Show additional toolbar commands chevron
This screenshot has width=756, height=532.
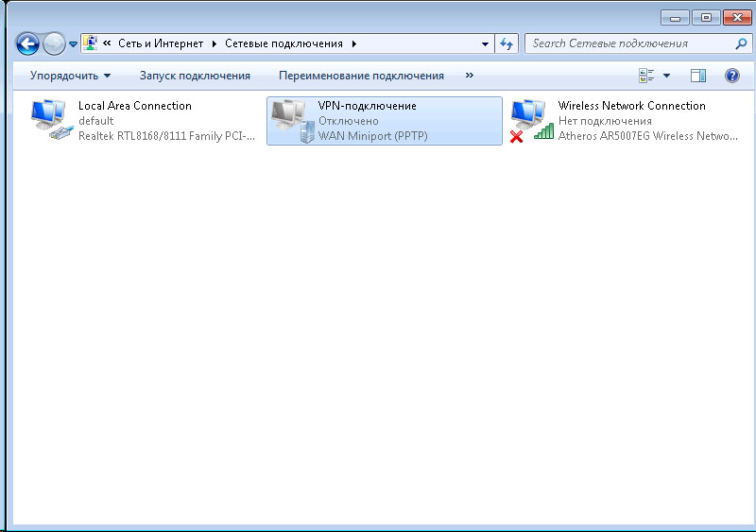click(x=469, y=76)
